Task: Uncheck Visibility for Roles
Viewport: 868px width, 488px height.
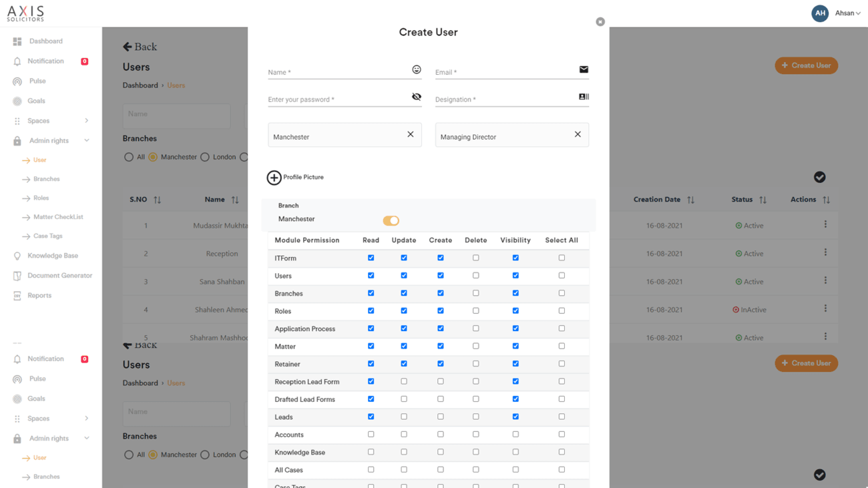Action: point(515,310)
